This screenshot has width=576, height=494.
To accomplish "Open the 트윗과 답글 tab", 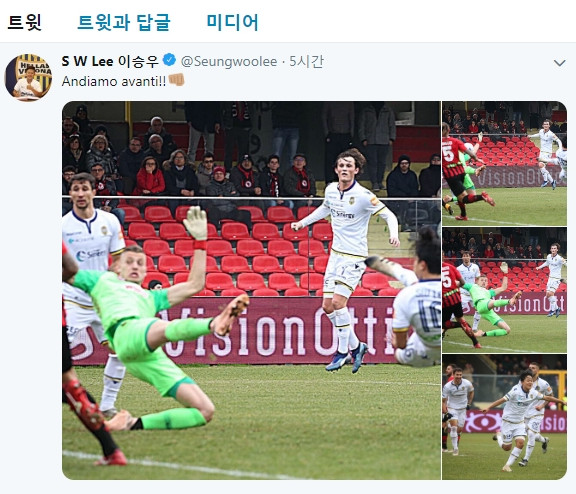I will [x=124, y=22].
